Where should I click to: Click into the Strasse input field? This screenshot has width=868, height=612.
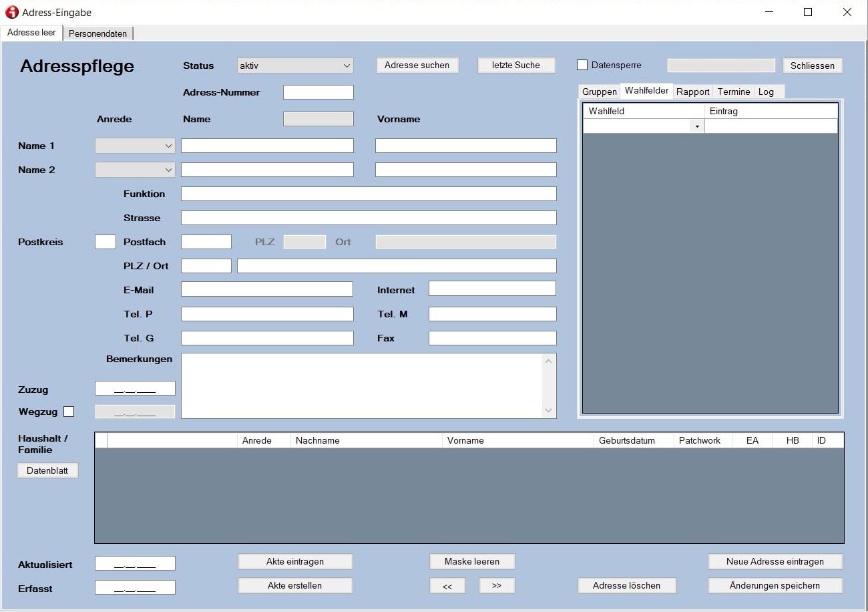point(369,218)
